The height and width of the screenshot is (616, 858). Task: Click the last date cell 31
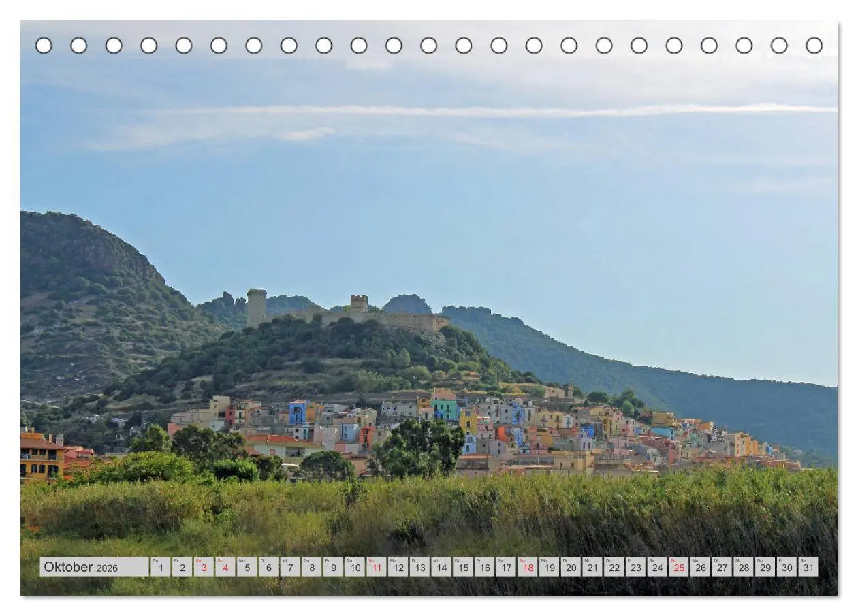[808, 567]
